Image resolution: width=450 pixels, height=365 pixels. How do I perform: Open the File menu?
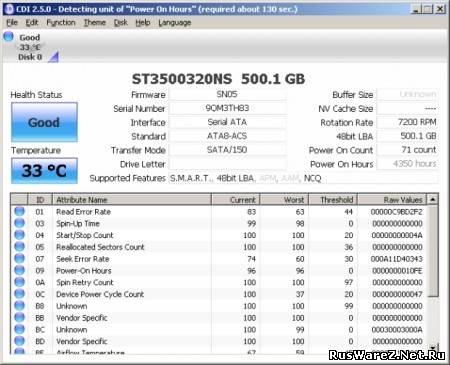click(12, 23)
